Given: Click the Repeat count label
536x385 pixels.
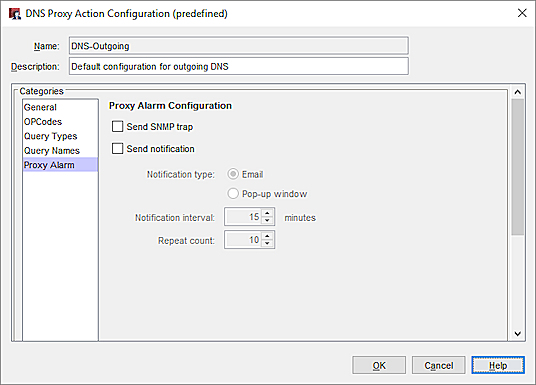Looking at the screenshot, I should coord(186,241).
